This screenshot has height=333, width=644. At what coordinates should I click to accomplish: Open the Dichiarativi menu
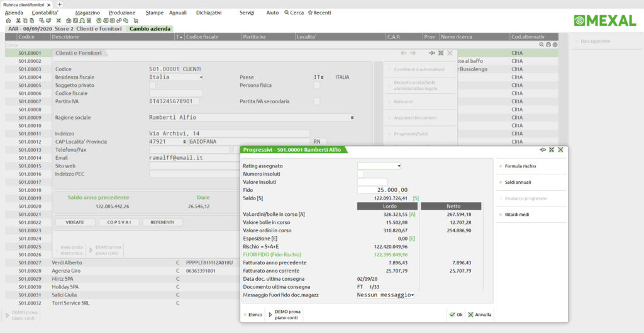pyautogui.click(x=209, y=13)
